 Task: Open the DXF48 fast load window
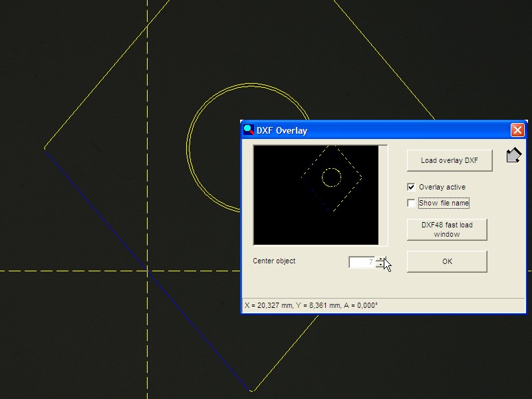click(x=447, y=229)
